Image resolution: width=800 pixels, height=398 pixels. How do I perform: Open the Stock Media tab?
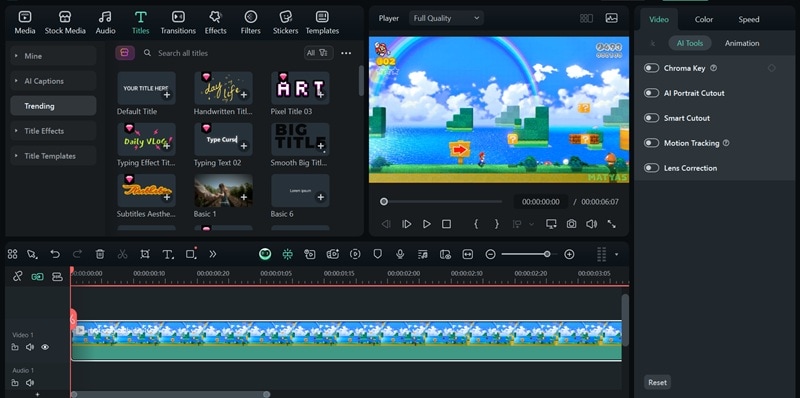(65, 23)
